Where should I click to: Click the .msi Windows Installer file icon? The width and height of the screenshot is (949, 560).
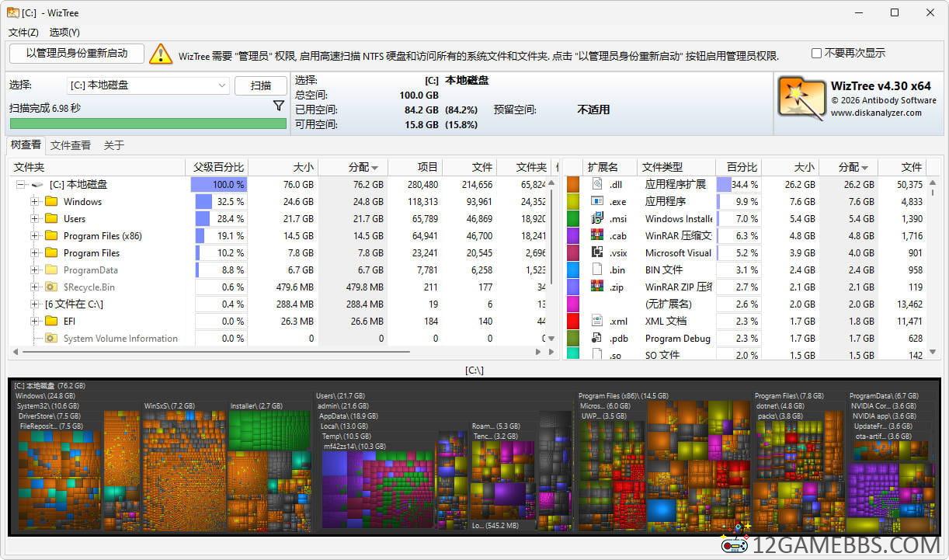pos(597,218)
